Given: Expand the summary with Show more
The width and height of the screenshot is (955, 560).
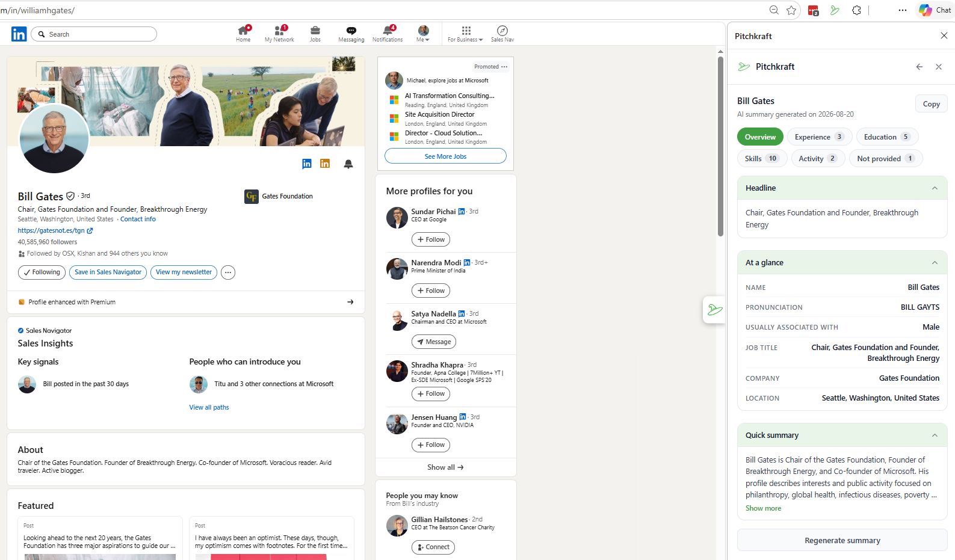Looking at the screenshot, I should (x=763, y=508).
